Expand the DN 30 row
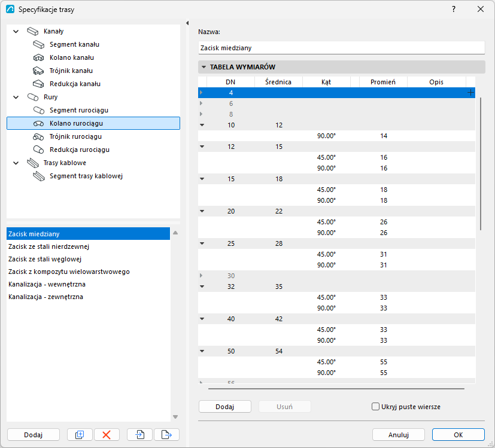Viewport: 495px width, 448px height. pos(201,276)
